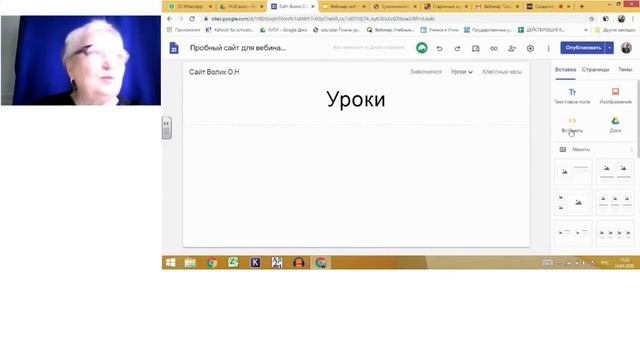
Task: Click the Google Sites logo icon
Action: 174,48
